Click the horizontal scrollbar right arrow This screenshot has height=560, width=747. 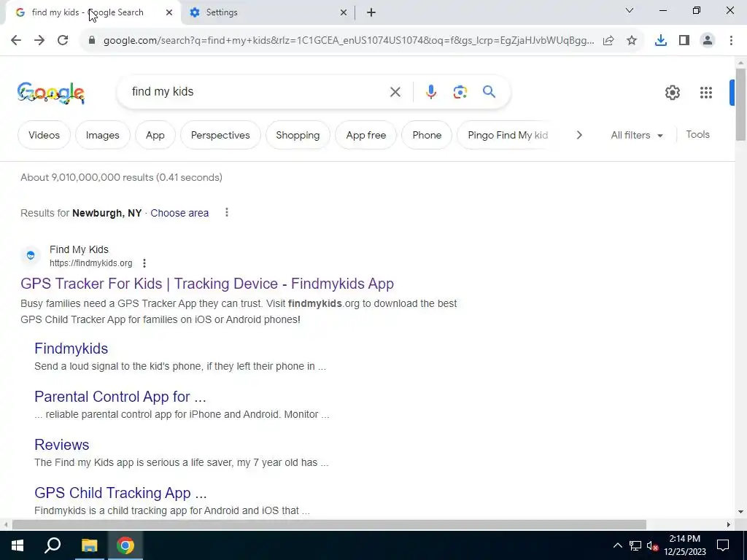(x=729, y=524)
